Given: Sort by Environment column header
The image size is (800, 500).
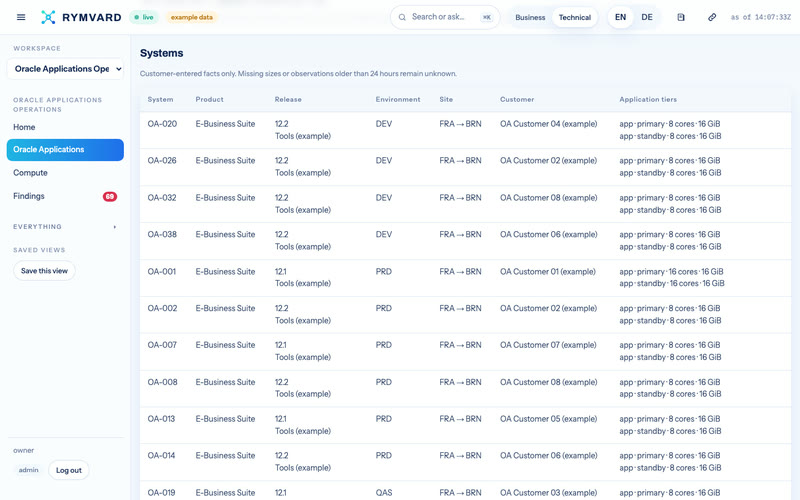Looking at the screenshot, I should coord(398,99).
